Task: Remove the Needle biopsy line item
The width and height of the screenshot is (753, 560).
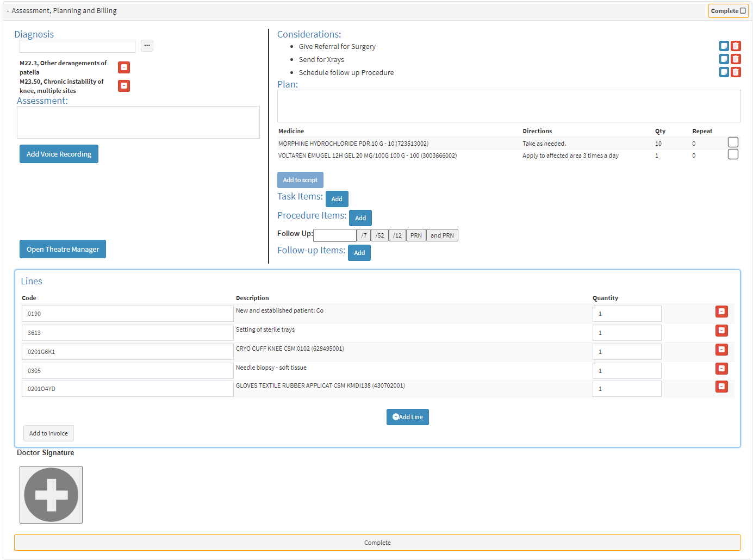Action: tap(721, 369)
